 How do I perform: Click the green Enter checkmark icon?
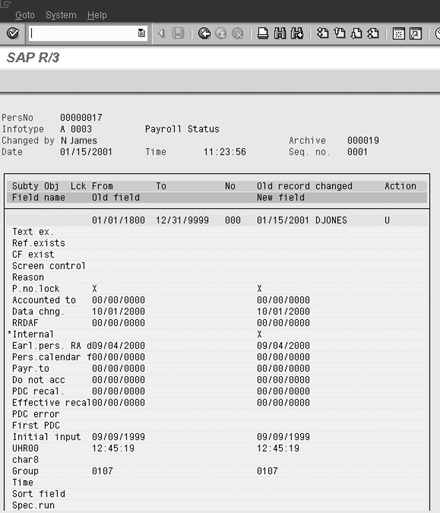[x=13, y=33]
